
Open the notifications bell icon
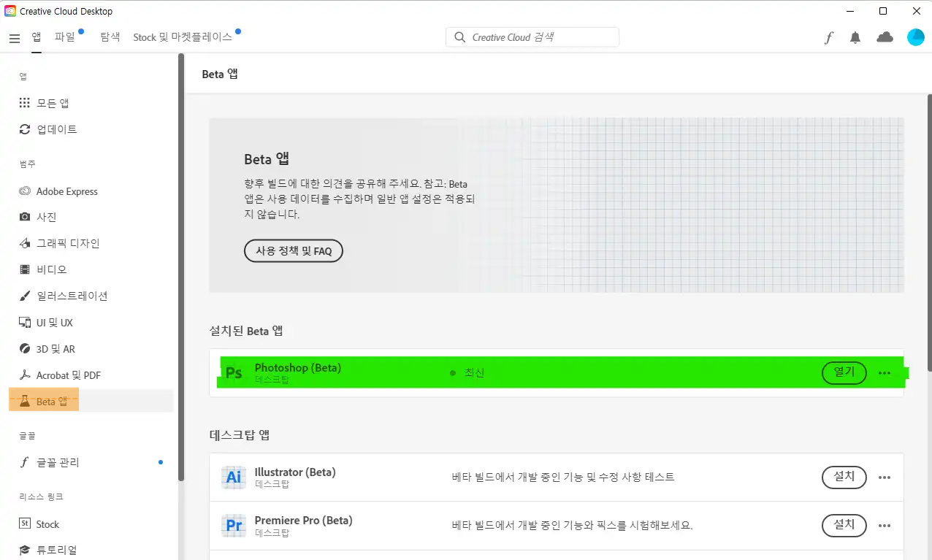(x=855, y=38)
